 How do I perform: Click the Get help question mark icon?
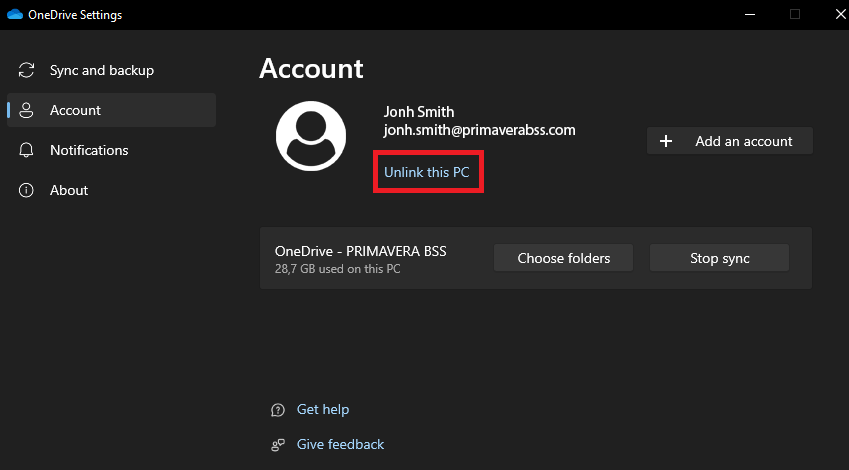click(x=278, y=410)
